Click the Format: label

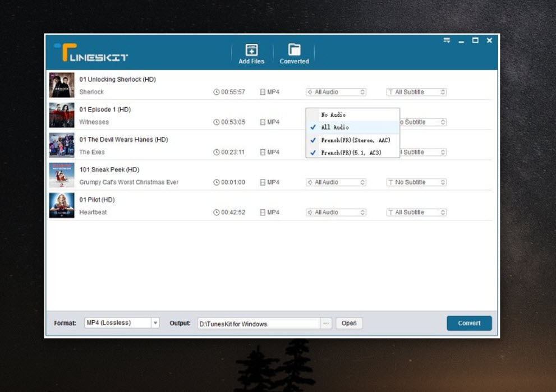pos(65,323)
